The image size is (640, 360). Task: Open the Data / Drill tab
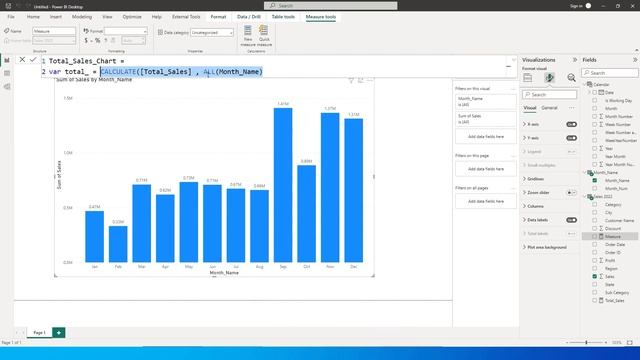coord(249,17)
